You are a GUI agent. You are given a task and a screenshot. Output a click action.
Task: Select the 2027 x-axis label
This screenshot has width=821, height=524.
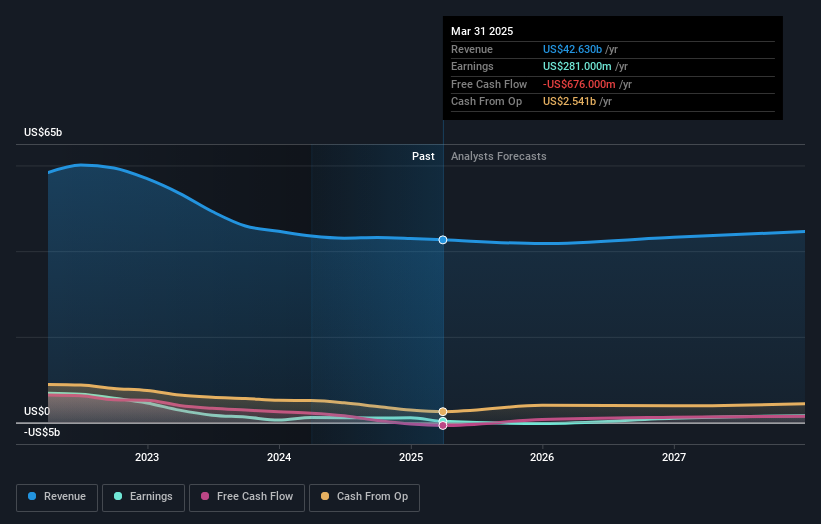[674, 457]
